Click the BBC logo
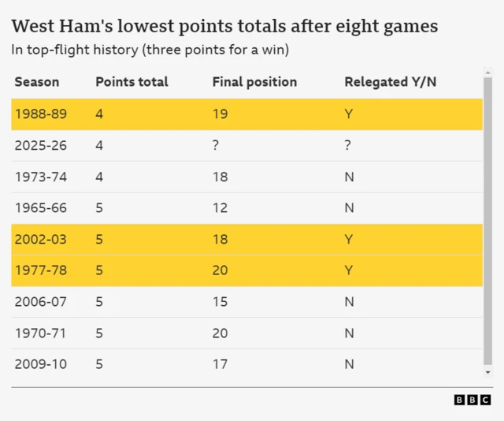504x421 pixels. pos(472,401)
